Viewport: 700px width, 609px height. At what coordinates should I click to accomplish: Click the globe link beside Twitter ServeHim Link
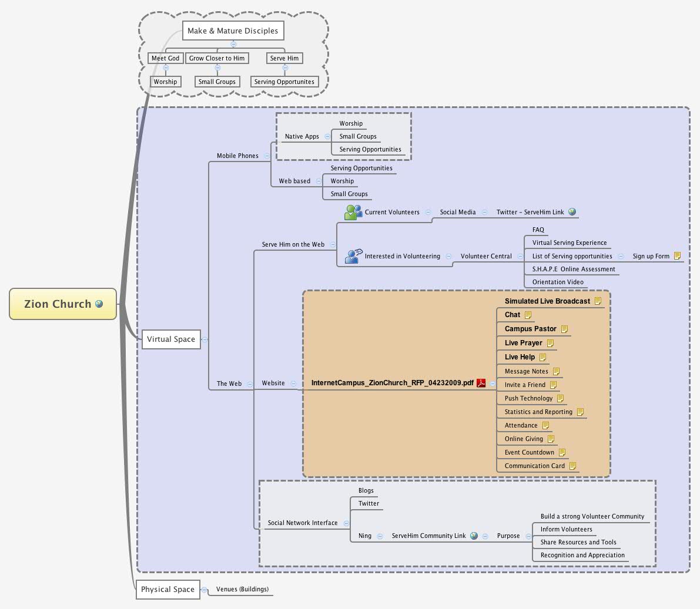pos(571,212)
